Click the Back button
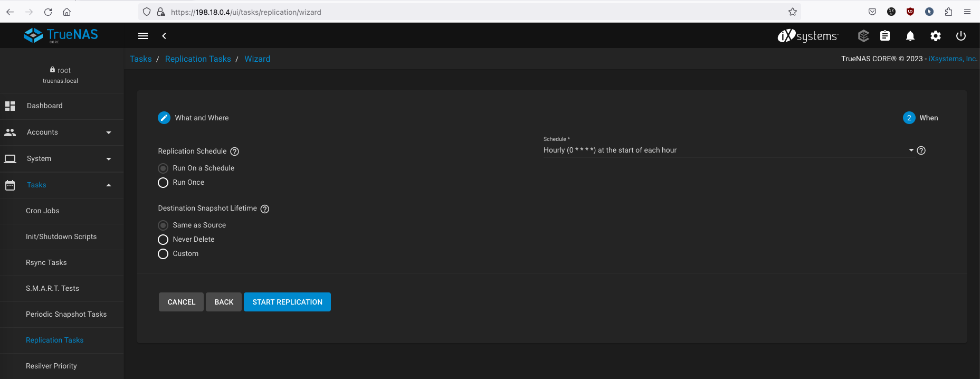This screenshot has width=980, height=379. click(224, 302)
